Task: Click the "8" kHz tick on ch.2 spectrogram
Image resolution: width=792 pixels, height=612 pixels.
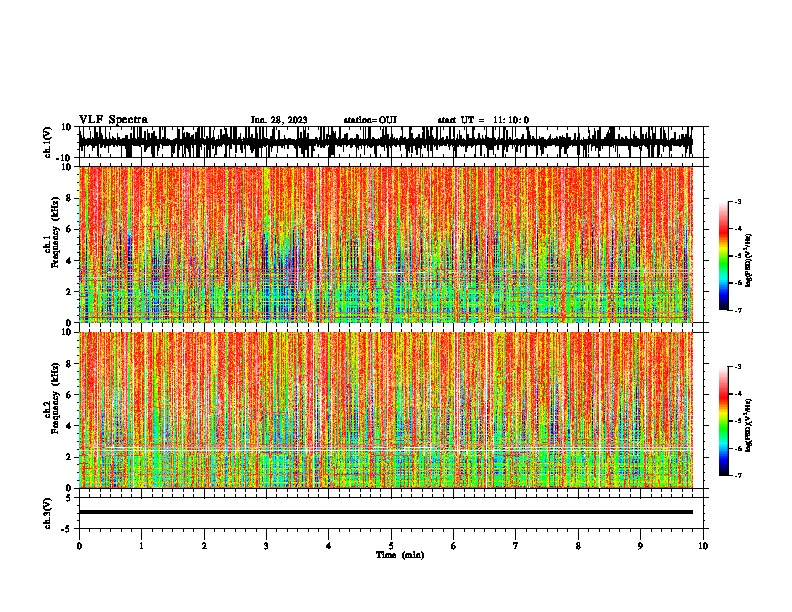Action: [x=70, y=364]
